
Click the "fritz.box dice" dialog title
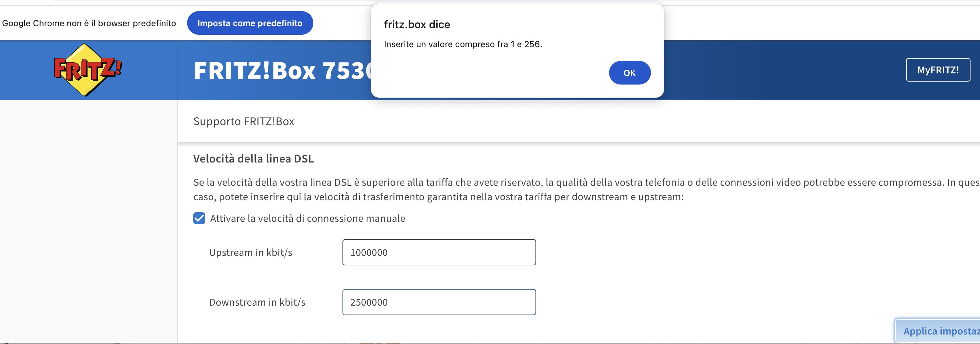click(x=417, y=24)
